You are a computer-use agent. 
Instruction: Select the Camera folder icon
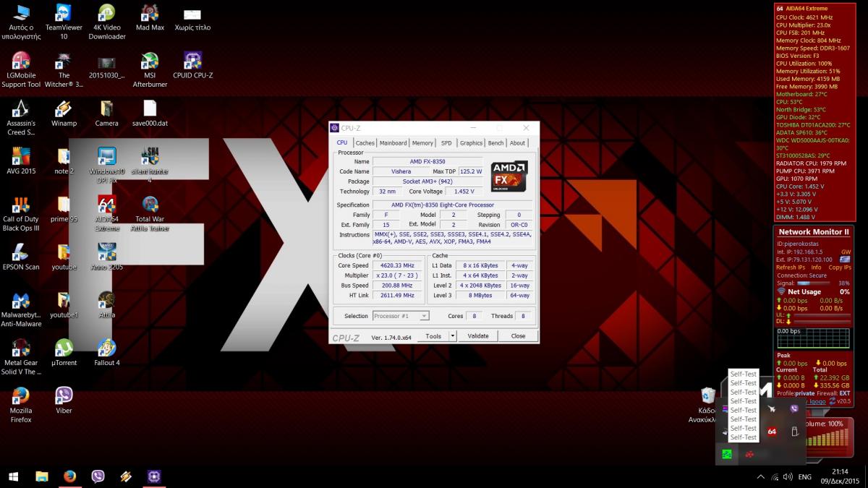(x=106, y=113)
